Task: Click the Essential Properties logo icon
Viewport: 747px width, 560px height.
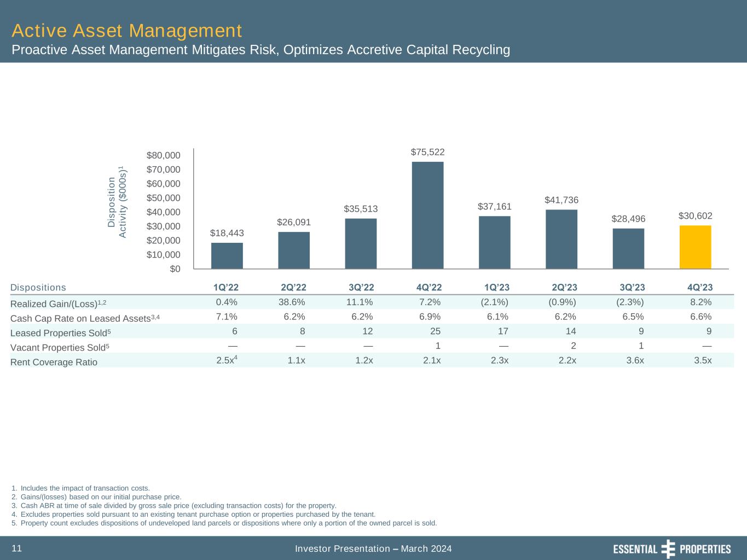Action: pos(669,549)
